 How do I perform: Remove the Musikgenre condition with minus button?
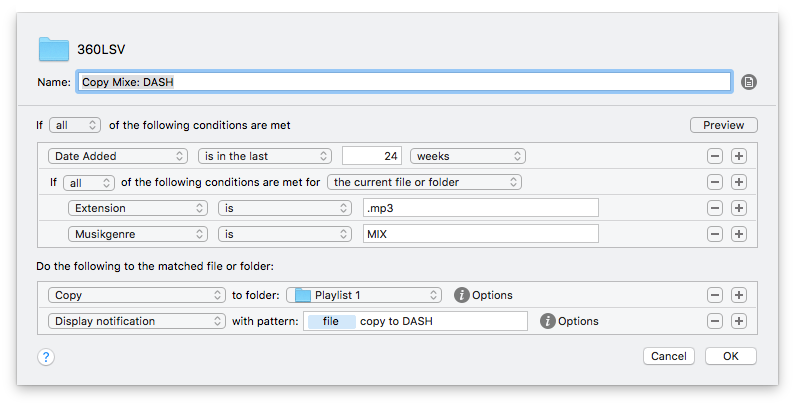[715, 234]
